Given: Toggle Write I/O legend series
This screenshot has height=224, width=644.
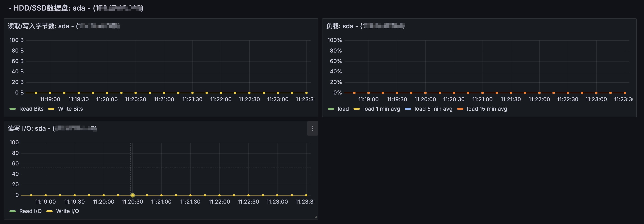Looking at the screenshot, I should [67, 211].
